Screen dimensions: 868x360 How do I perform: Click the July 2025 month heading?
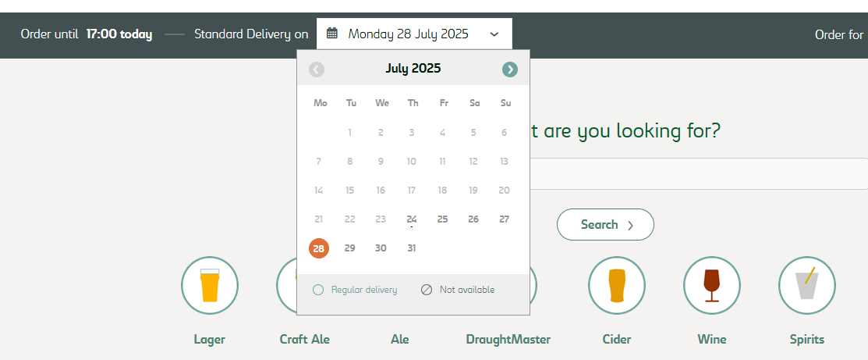click(x=413, y=69)
